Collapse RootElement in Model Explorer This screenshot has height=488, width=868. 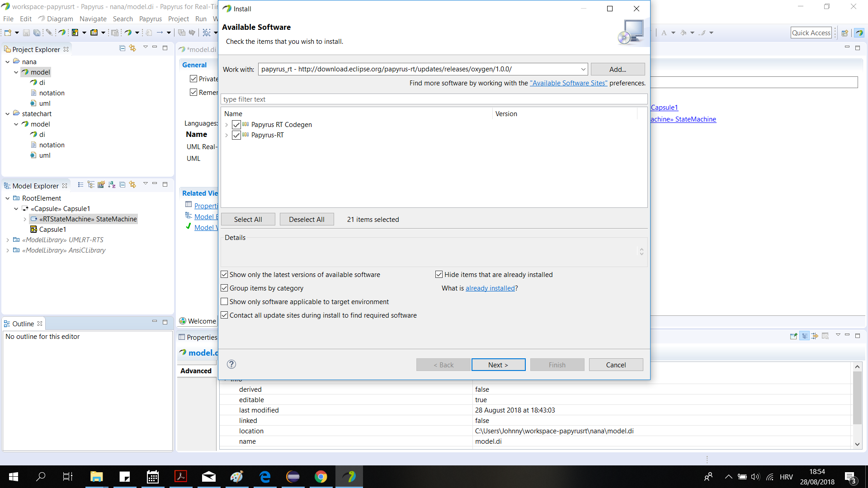pyautogui.click(x=7, y=198)
